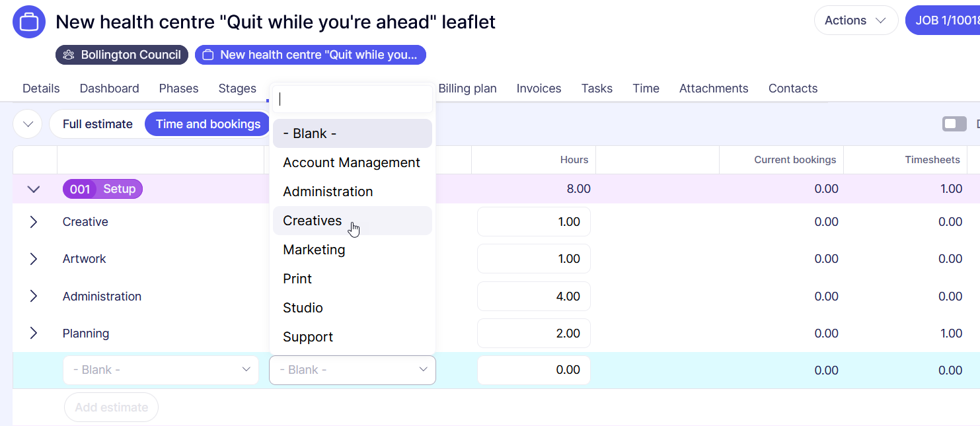The height and width of the screenshot is (426, 980).
Task: Open the Actions dropdown menu
Action: click(855, 20)
